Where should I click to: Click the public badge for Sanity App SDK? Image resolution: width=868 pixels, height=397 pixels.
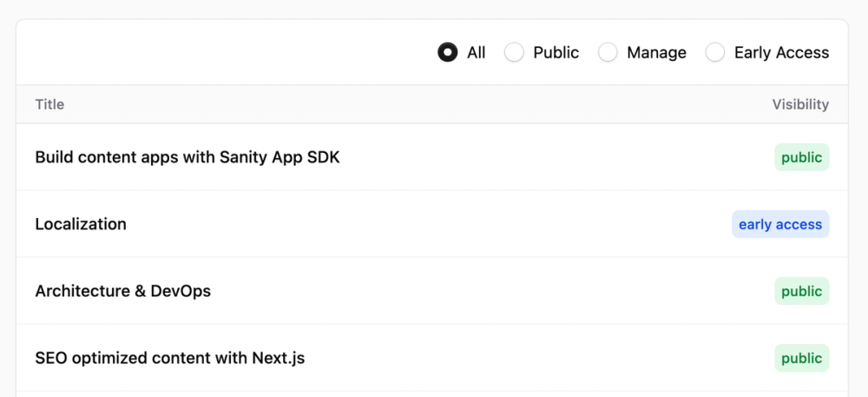801,157
